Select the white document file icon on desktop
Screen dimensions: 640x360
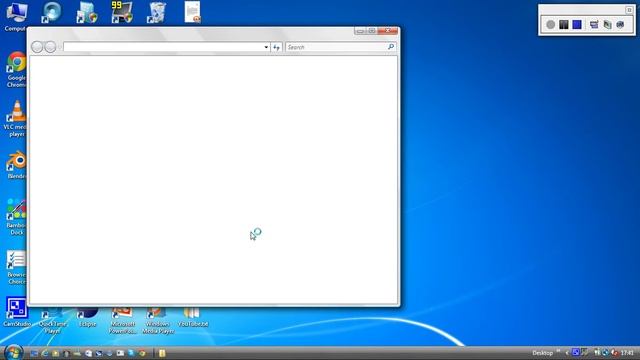tap(192, 12)
